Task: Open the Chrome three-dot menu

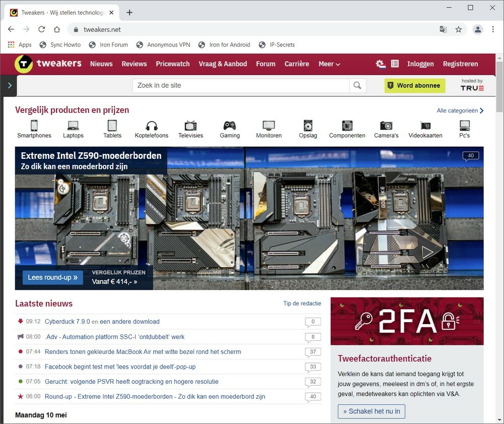Action: coord(493,30)
